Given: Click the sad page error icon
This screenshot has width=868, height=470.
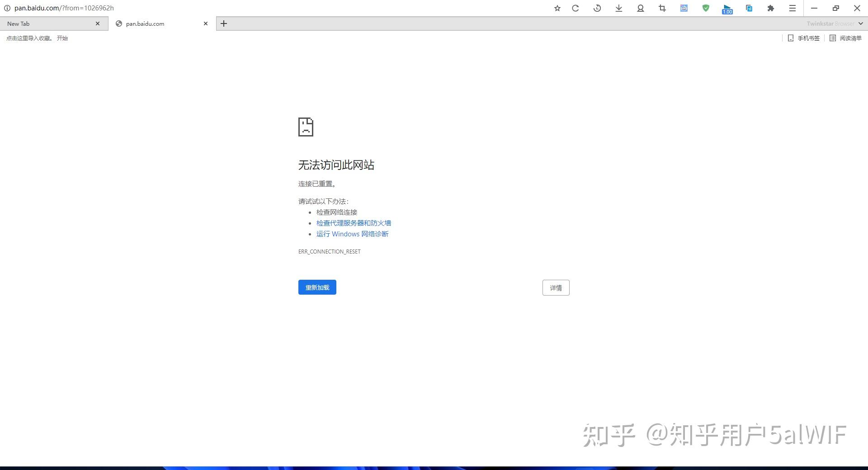Looking at the screenshot, I should click(306, 127).
